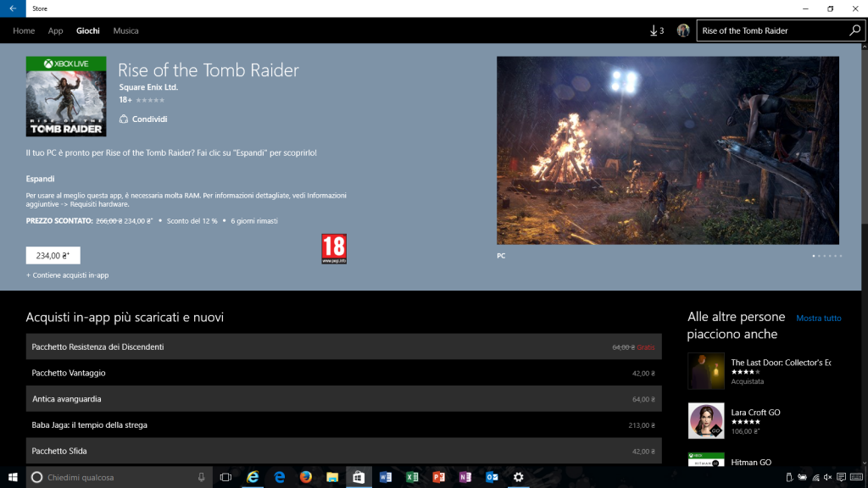
Task: Launch Microsoft Edge from the taskbar
Action: point(279,477)
